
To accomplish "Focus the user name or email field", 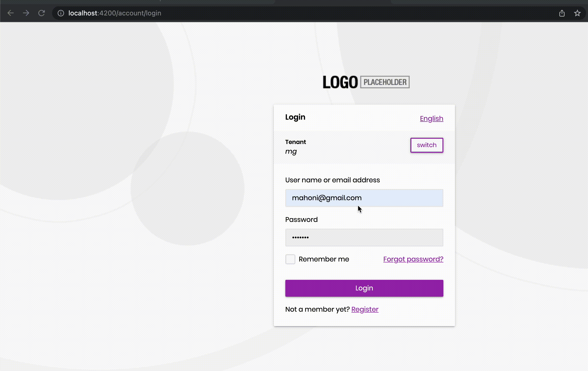I will (364, 198).
